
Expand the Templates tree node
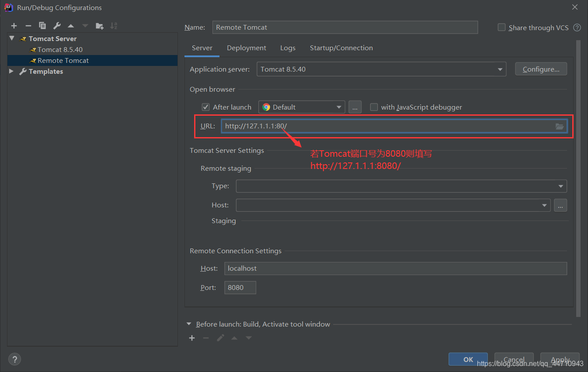pyautogui.click(x=12, y=71)
